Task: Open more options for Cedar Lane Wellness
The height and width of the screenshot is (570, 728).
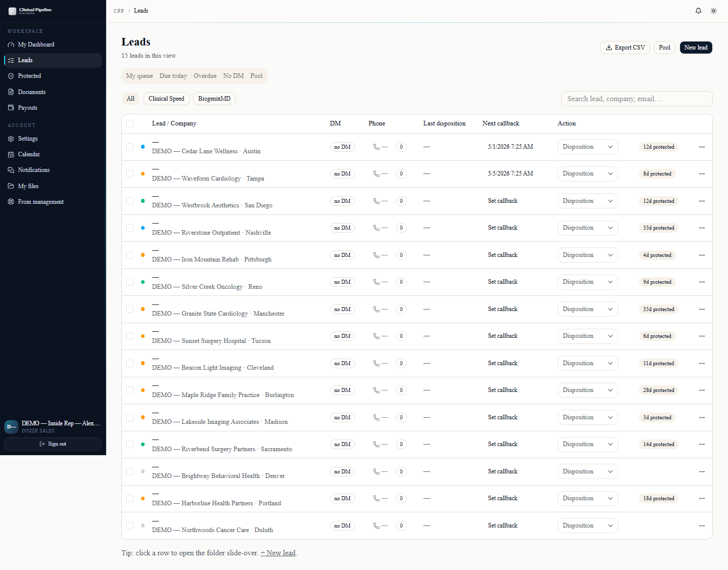Action: coord(702,147)
